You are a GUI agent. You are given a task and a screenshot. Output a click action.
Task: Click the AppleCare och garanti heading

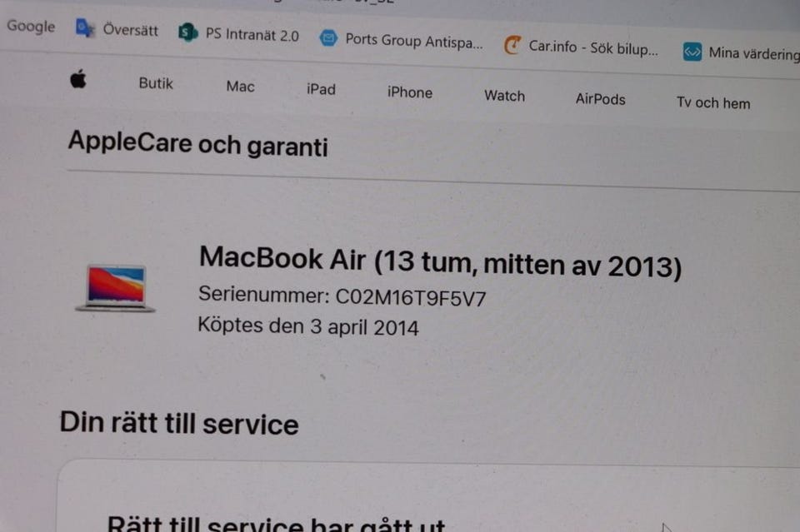198,144
